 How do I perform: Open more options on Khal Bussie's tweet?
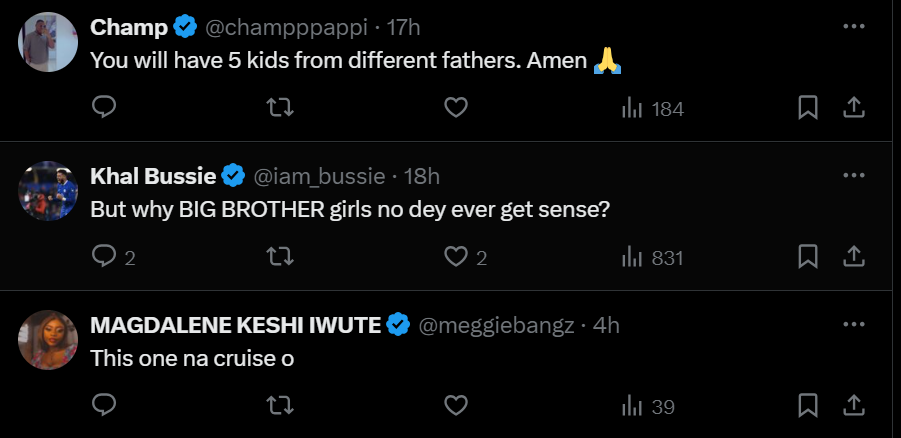853,175
